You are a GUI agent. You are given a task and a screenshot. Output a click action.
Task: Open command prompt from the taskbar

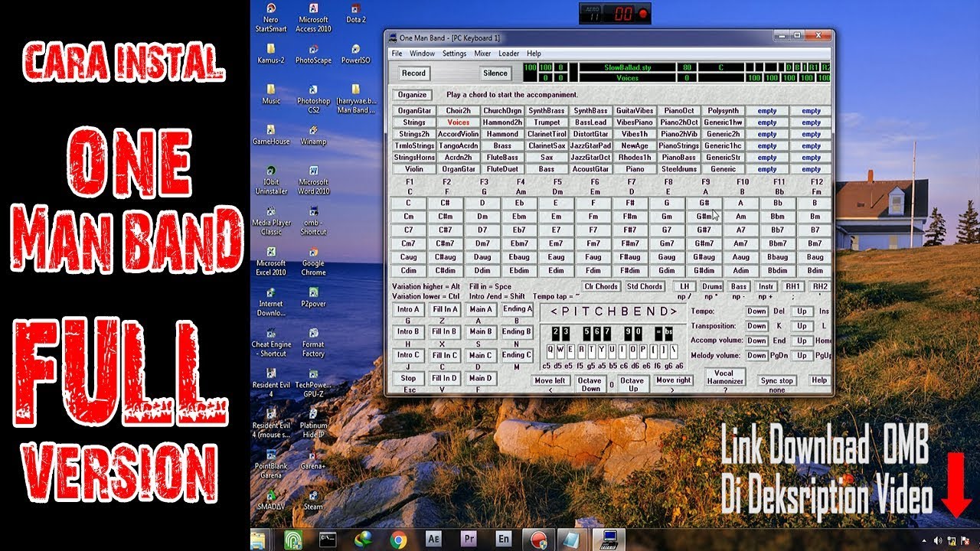pyautogui.click(x=328, y=540)
